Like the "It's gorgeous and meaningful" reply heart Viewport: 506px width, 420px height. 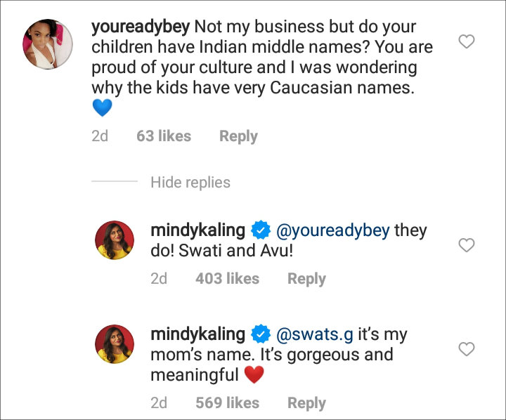click(466, 349)
